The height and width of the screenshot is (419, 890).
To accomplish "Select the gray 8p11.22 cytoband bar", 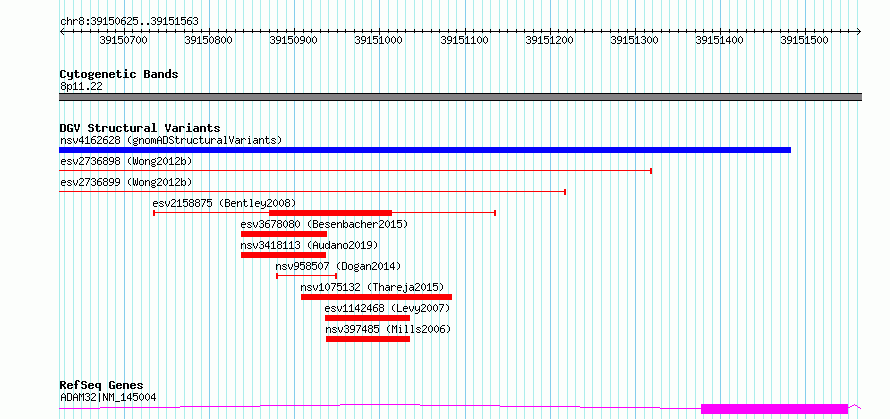I will (460, 97).
